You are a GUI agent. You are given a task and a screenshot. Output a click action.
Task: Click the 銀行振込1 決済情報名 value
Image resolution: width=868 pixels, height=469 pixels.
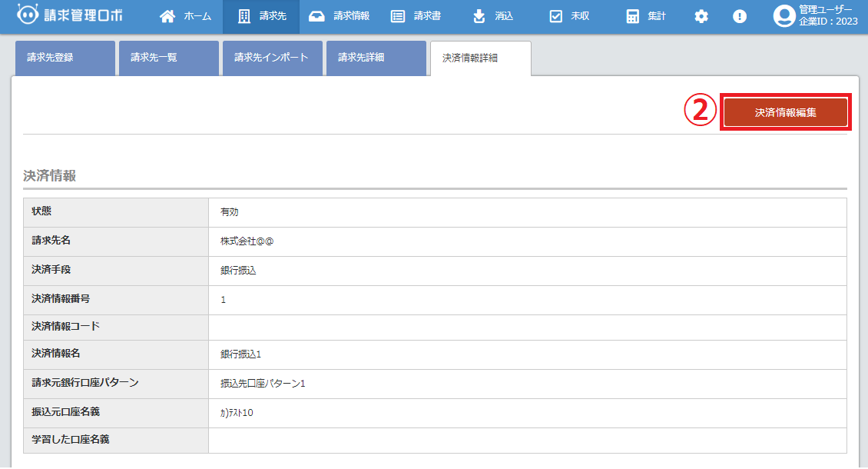point(241,354)
